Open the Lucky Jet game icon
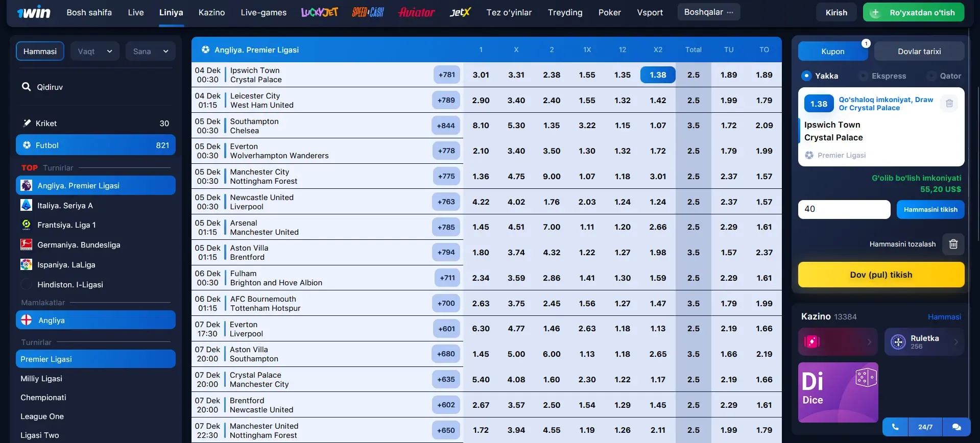The height and width of the screenshot is (443, 980). pyautogui.click(x=319, y=12)
